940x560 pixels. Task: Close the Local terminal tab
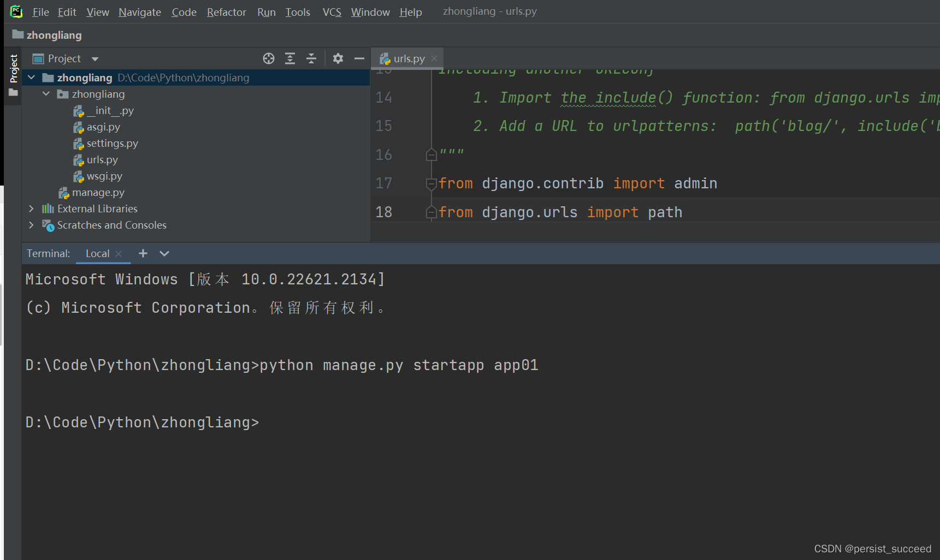119,253
